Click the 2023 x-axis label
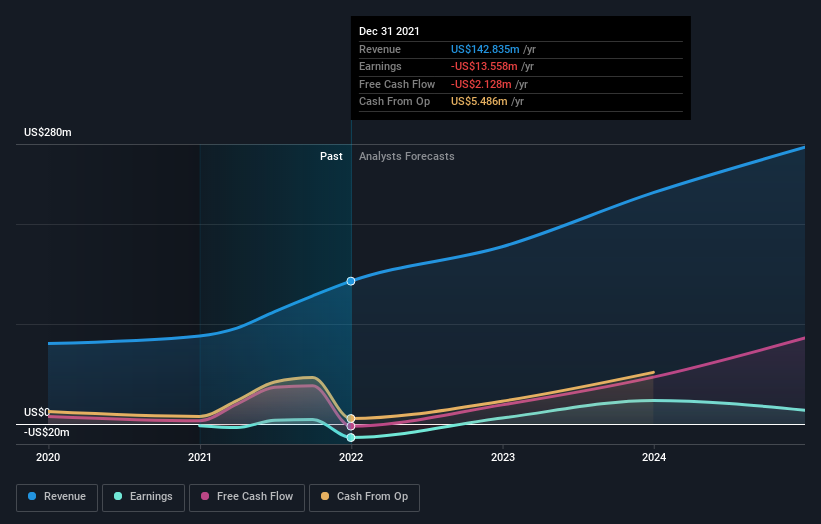Viewport: 821px width, 524px height. (503, 458)
